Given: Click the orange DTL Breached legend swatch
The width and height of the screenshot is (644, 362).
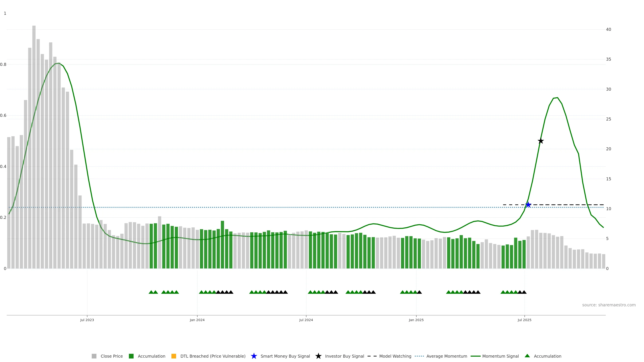Looking at the screenshot, I should coord(174,356).
